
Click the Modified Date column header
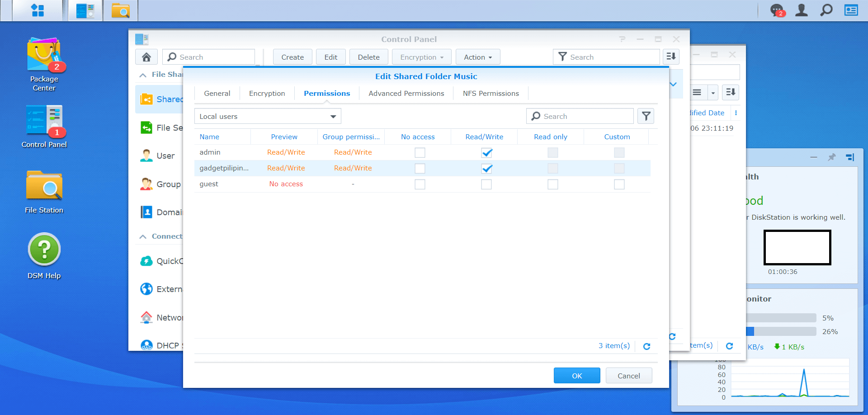[x=707, y=113]
